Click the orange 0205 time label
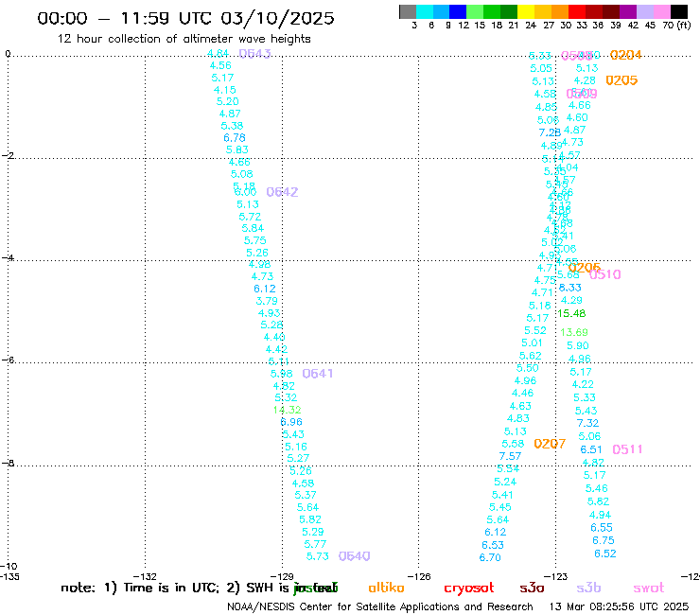This screenshot has height=615, width=700. tap(621, 80)
